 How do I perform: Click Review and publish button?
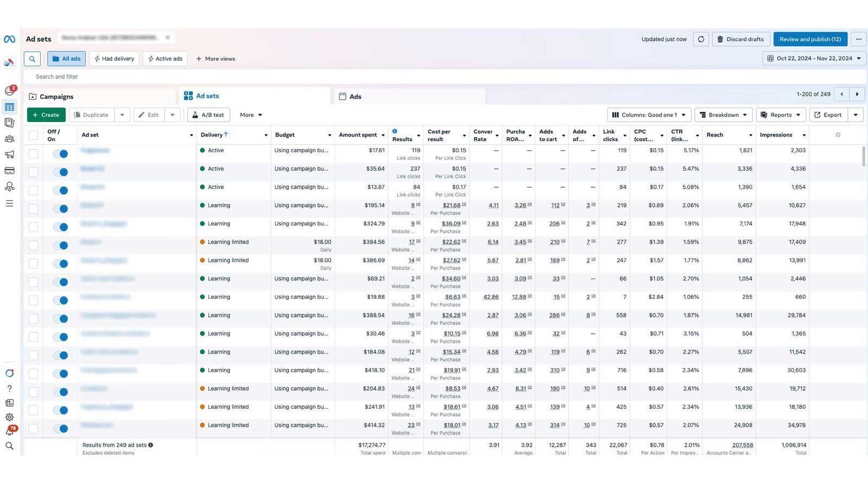pyautogui.click(x=810, y=39)
